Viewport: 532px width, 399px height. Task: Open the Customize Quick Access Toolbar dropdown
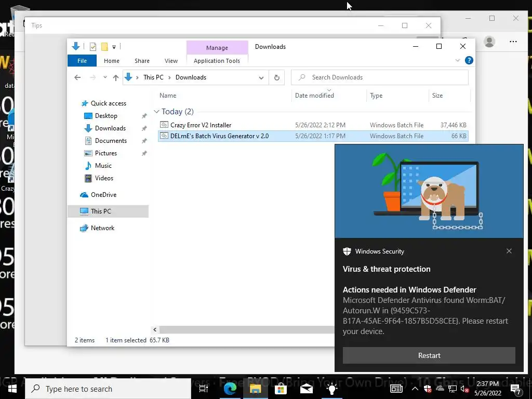point(114,47)
